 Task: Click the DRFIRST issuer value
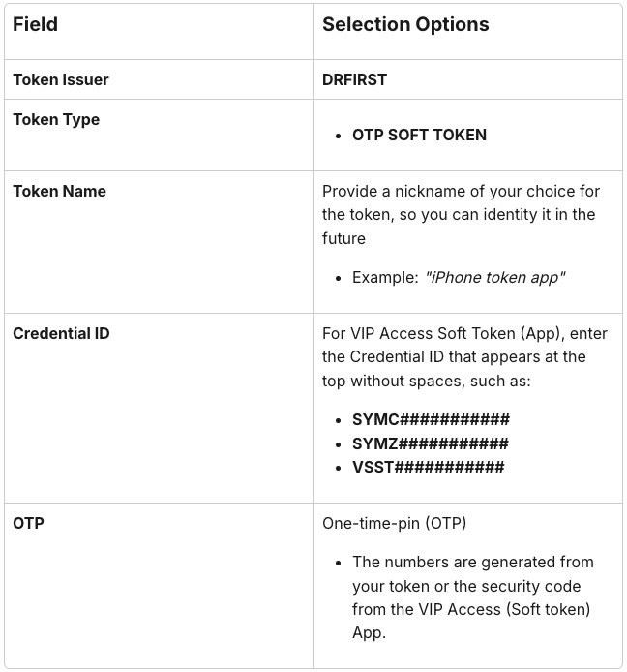point(354,79)
